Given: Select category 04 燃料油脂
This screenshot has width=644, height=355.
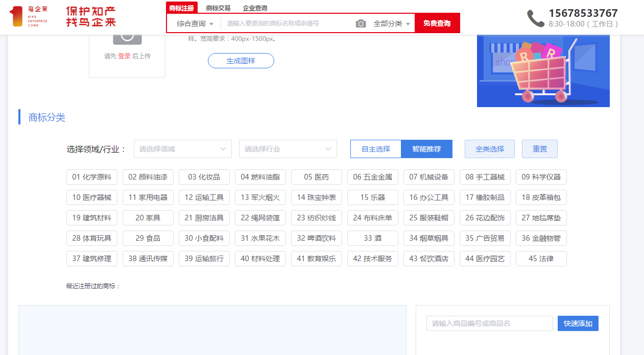Looking at the screenshot, I should pos(260,177).
